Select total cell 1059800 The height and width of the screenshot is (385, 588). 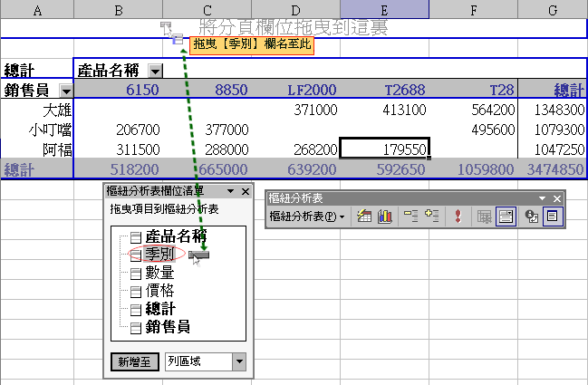(474, 169)
